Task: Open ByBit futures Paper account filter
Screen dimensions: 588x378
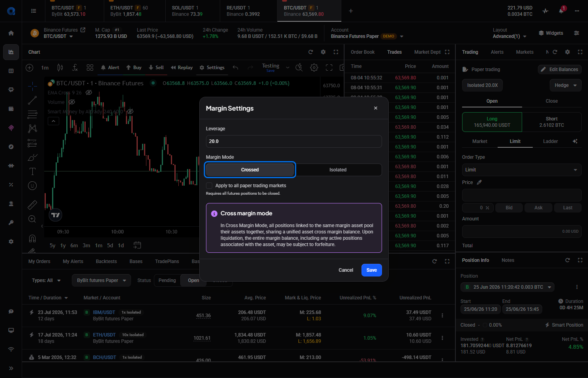Action: (x=101, y=280)
